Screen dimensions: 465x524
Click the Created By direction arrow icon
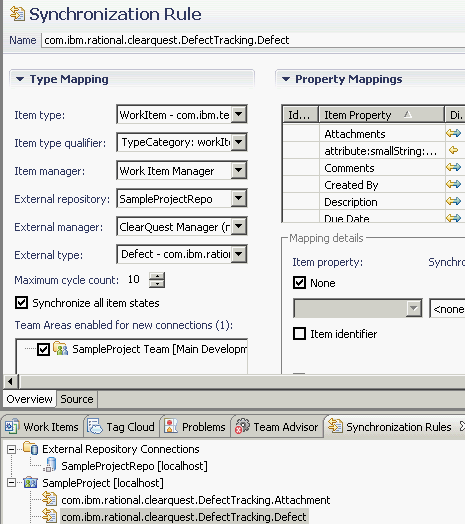click(453, 184)
